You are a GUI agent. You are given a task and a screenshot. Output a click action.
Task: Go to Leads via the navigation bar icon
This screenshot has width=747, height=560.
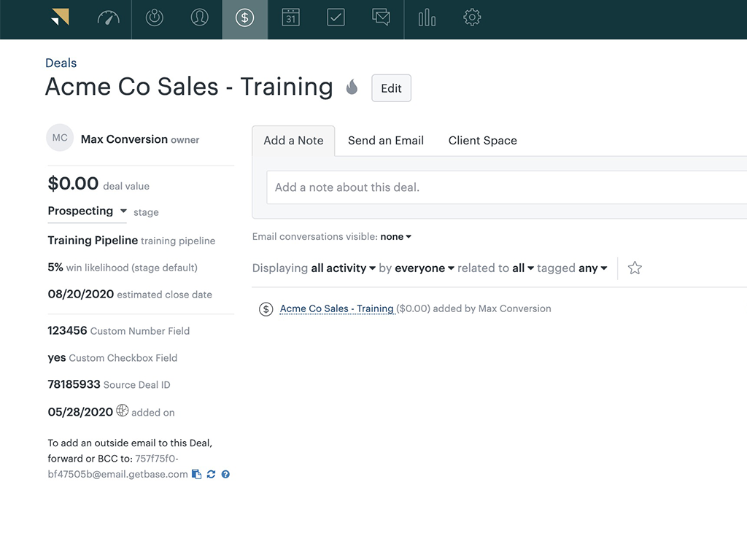[x=154, y=18]
